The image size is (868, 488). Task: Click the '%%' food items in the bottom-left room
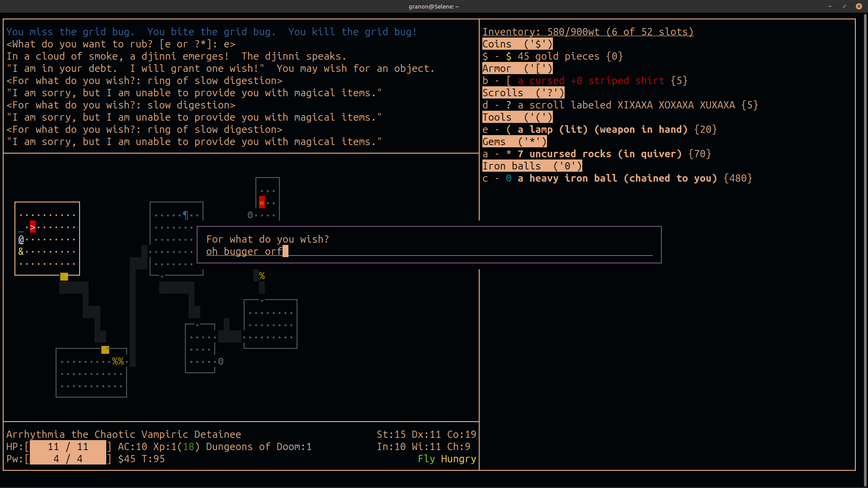coord(118,361)
